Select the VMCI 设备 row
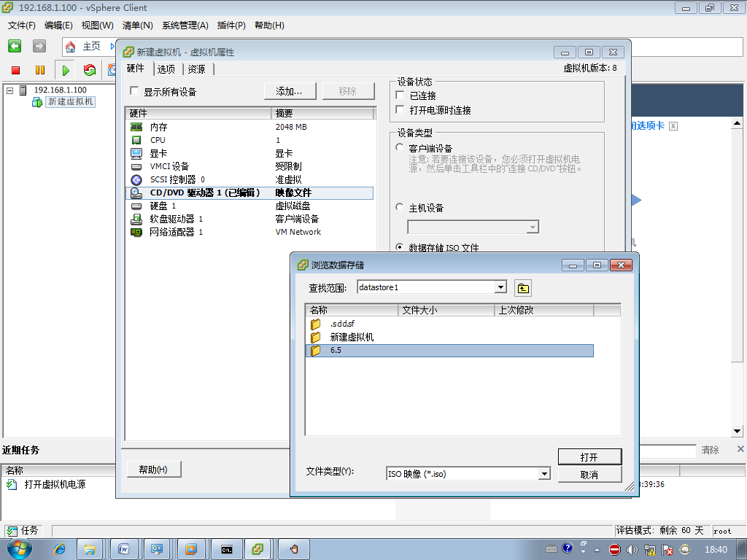This screenshot has width=747, height=560. (x=249, y=166)
